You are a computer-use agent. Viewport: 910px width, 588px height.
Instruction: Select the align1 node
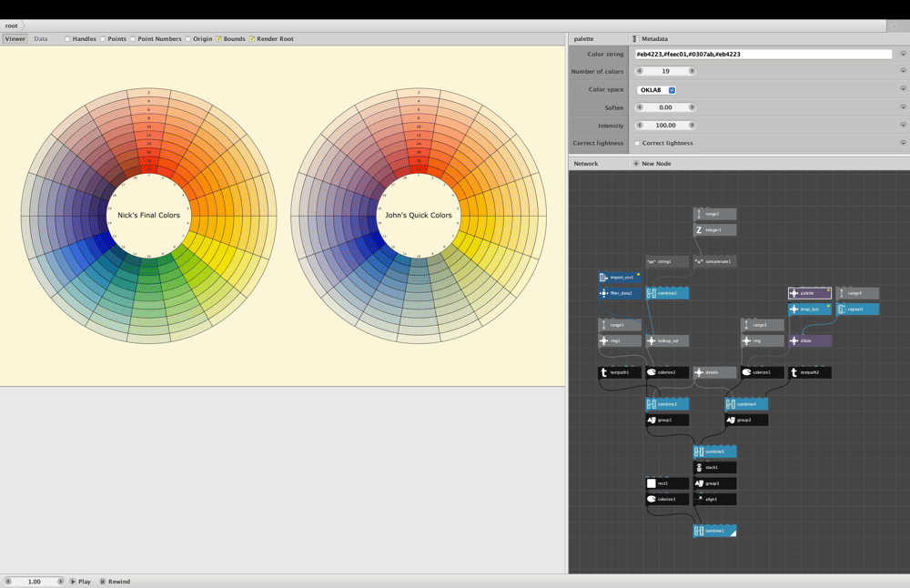(715, 499)
